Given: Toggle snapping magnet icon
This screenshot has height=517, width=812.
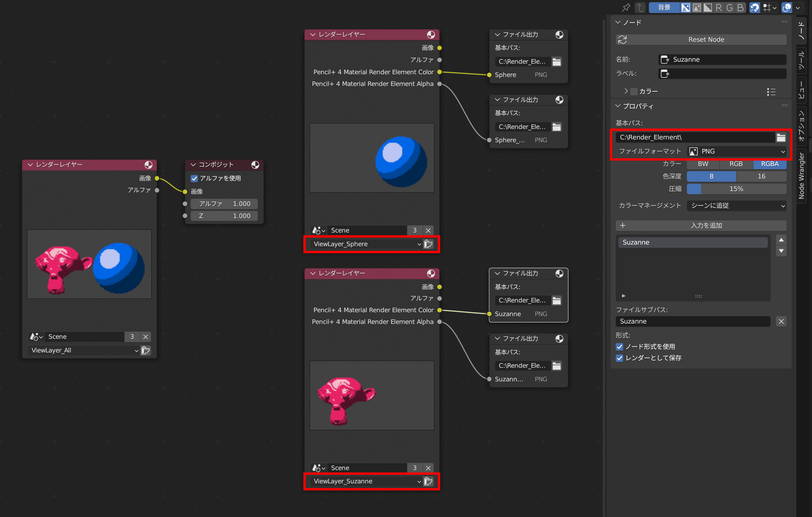Looking at the screenshot, I should [x=755, y=7].
